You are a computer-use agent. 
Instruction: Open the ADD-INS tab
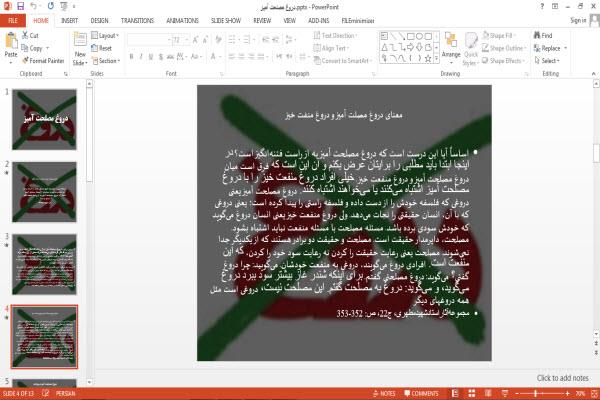point(318,20)
